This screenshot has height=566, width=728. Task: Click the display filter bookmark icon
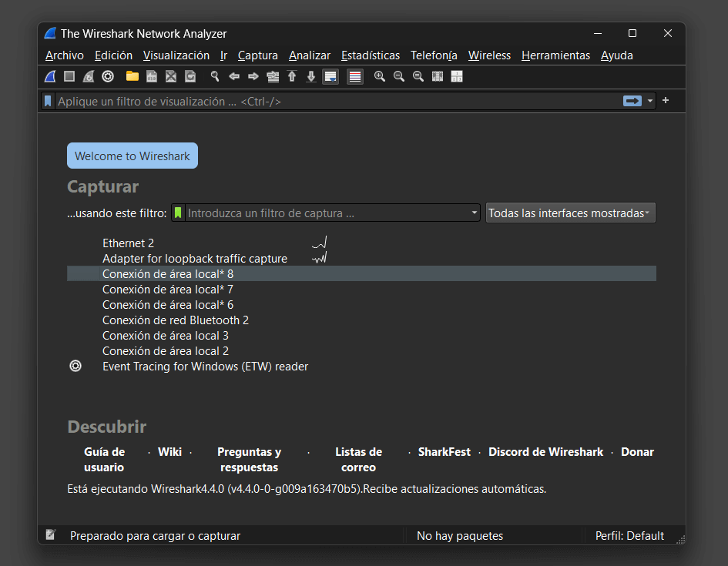coord(48,101)
